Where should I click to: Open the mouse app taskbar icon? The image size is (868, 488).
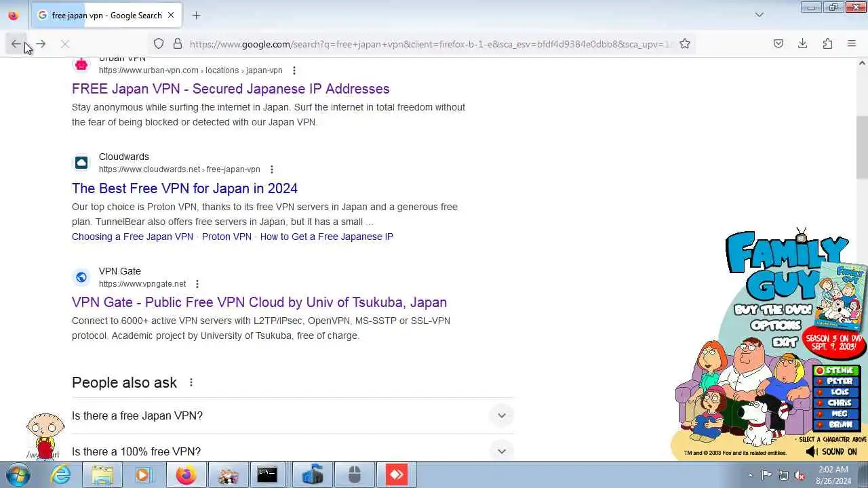click(x=354, y=475)
